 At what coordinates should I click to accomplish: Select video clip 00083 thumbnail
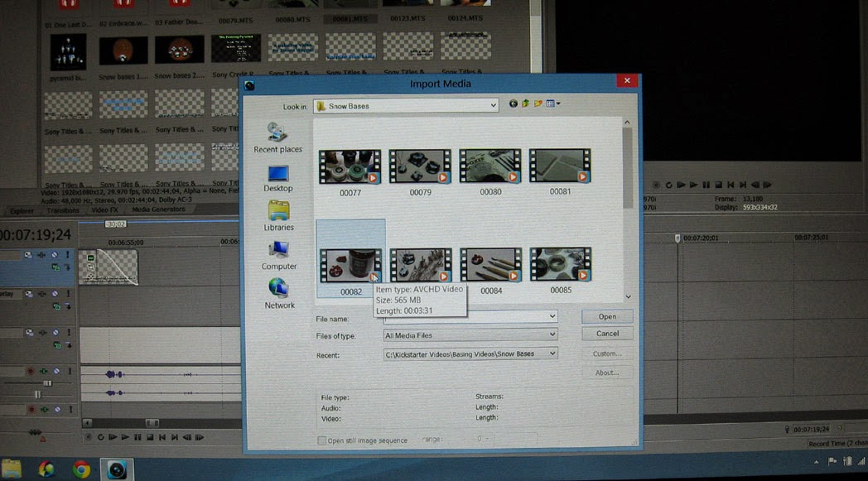coord(421,265)
